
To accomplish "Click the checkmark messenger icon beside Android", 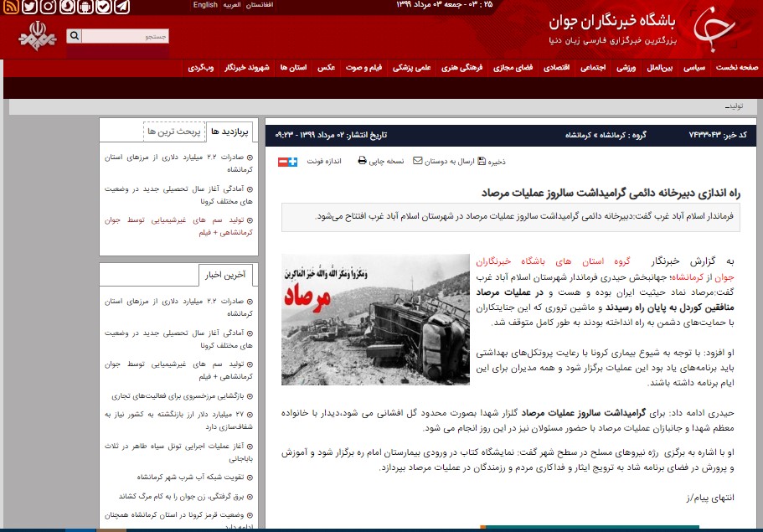I will pos(103,7).
